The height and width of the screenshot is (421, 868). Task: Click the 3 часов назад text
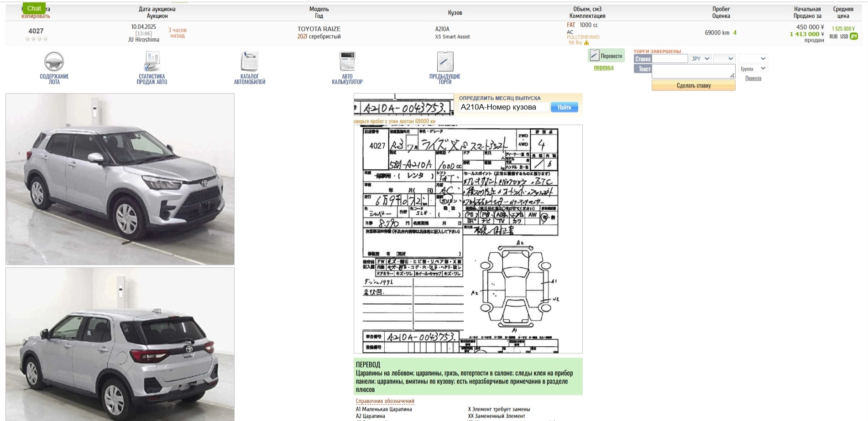point(178,33)
